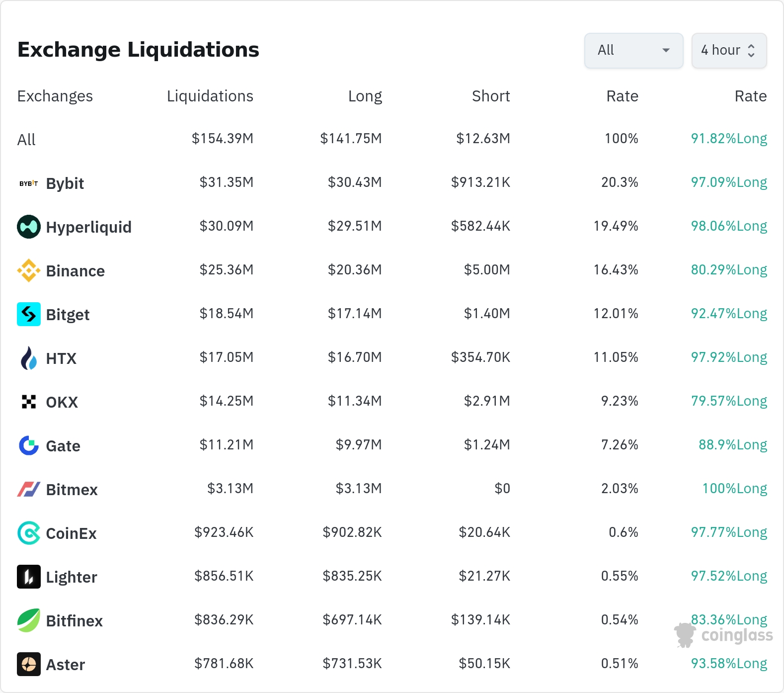
Task: Click the Gate logo icon
Action: tap(28, 445)
